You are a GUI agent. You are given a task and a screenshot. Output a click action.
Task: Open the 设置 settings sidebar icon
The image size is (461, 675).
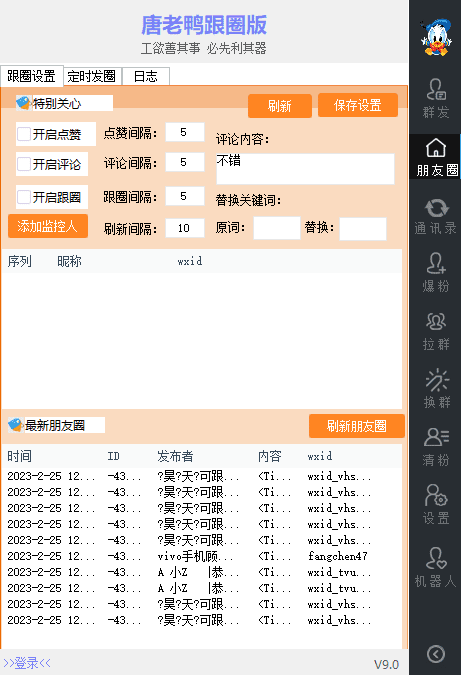pyautogui.click(x=436, y=505)
